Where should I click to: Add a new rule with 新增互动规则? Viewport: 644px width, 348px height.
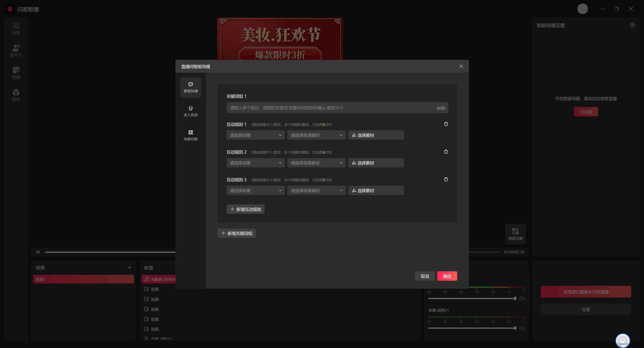pyautogui.click(x=245, y=209)
